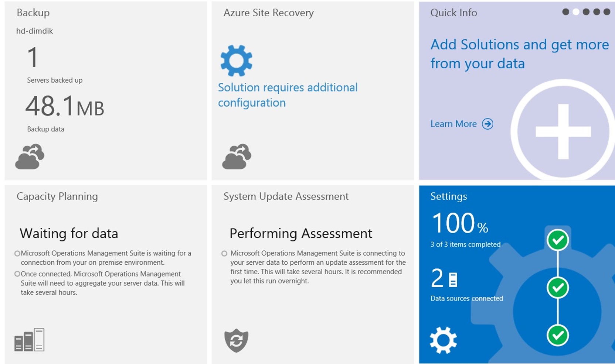Click the cloud icon in Azure Site Recovery tile
This screenshot has width=615, height=364.
coord(237,157)
